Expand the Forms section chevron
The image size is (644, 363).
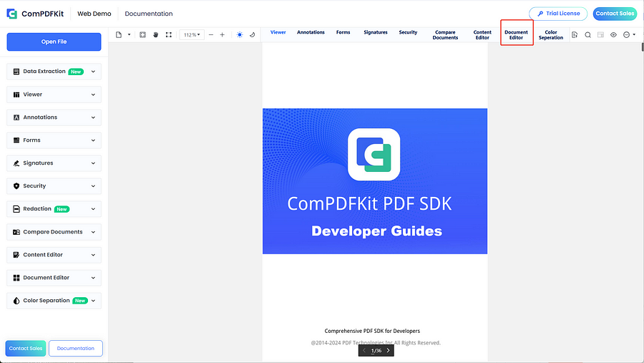[93, 140]
